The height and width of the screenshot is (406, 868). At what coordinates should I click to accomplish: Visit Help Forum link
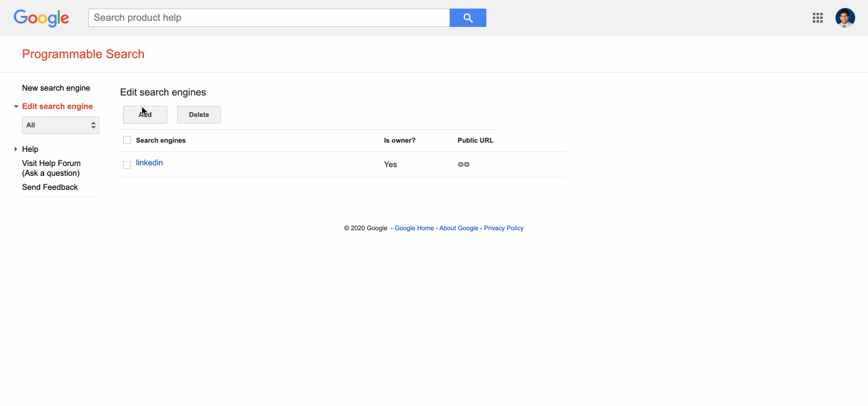tap(51, 168)
